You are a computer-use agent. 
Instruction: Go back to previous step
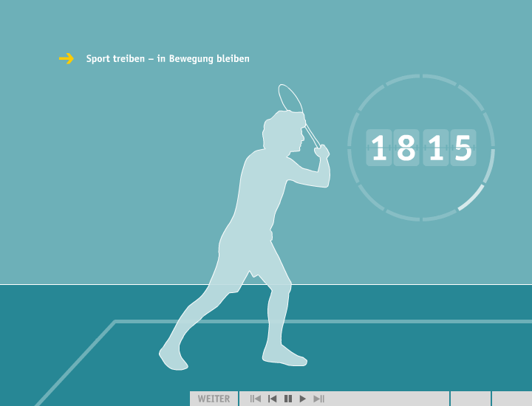(272, 399)
